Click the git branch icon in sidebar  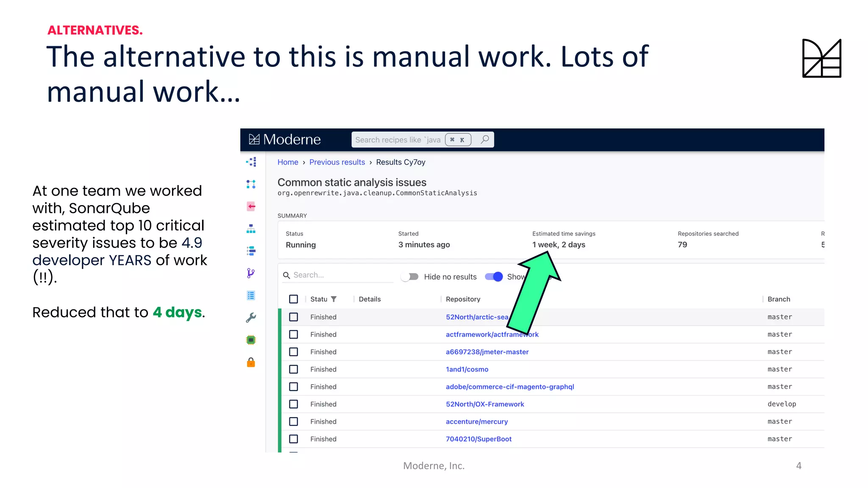(x=251, y=273)
